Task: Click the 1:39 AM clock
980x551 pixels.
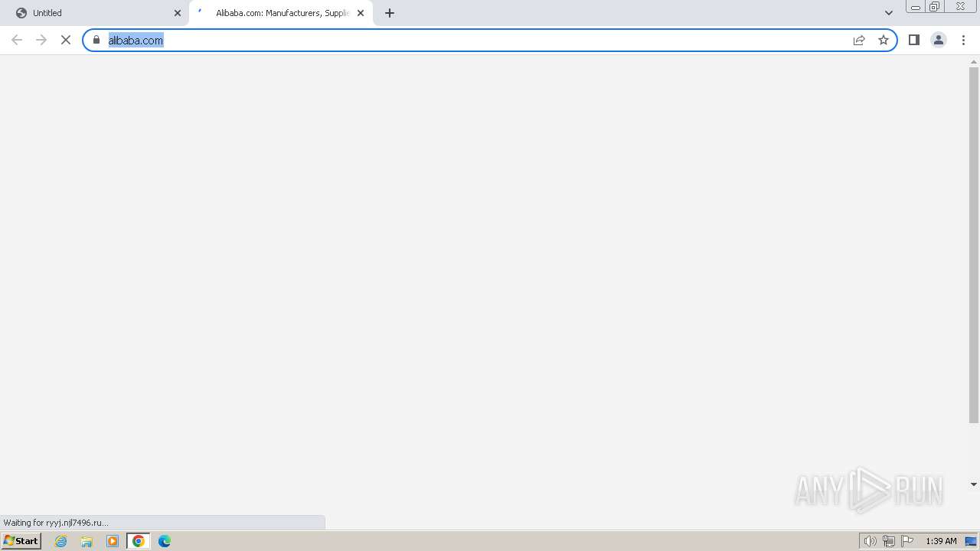Action: 941,541
